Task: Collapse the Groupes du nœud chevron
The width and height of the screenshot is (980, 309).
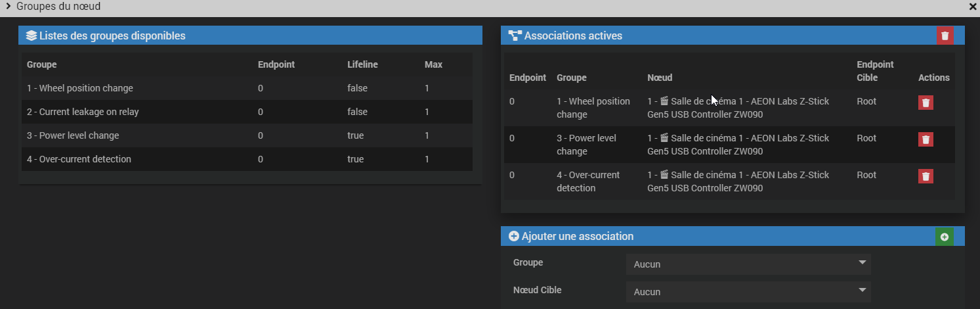Action: click(8, 7)
